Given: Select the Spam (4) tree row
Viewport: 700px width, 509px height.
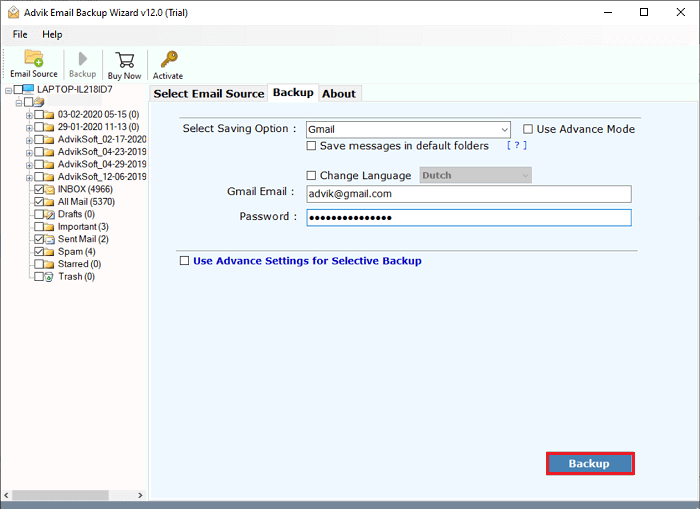Looking at the screenshot, I should (x=76, y=252).
